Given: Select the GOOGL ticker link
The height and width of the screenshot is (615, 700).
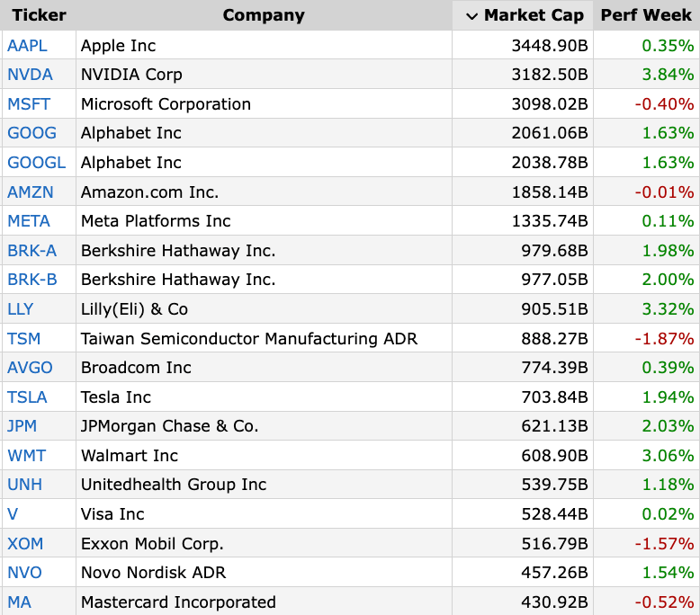Looking at the screenshot, I should 37,163.
